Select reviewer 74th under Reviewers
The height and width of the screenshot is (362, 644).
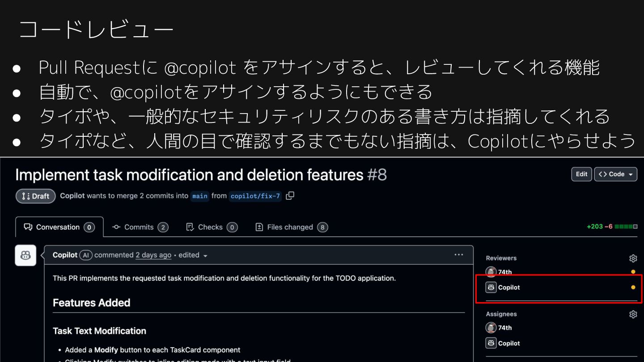pos(505,272)
